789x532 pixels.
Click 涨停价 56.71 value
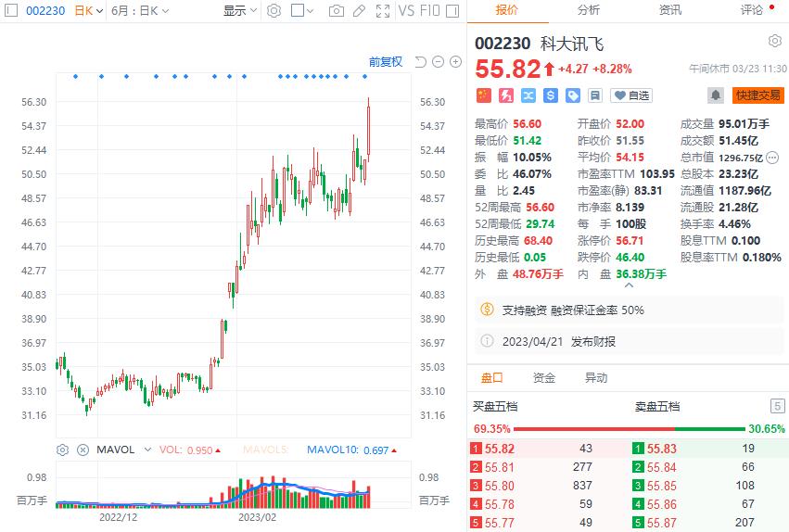(x=630, y=240)
